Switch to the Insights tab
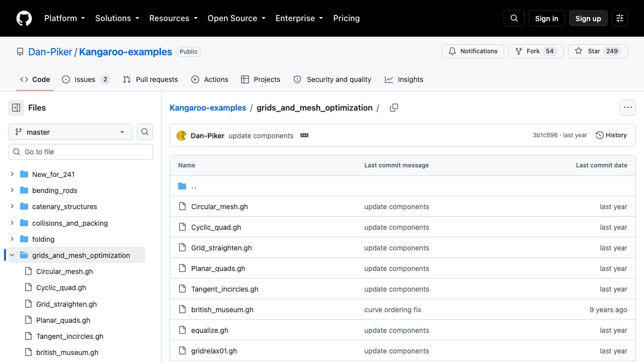The width and height of the screenshot is (644, 362). pos(404,79)
